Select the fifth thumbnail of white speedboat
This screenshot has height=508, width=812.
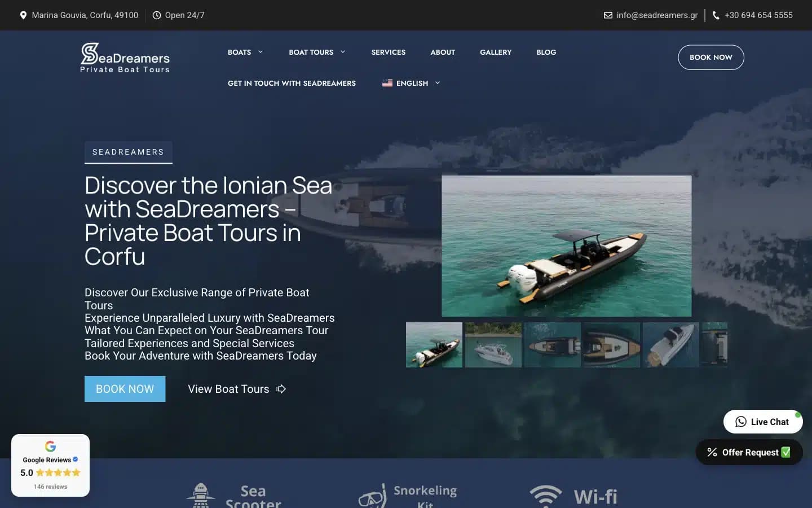pos(671,345)
